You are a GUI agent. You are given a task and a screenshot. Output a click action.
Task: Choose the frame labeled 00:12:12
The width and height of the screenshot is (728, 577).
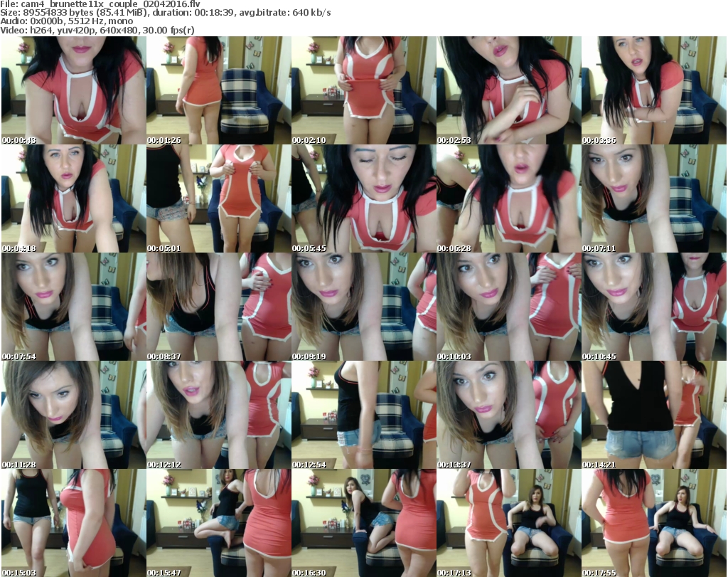pos(219,415)
